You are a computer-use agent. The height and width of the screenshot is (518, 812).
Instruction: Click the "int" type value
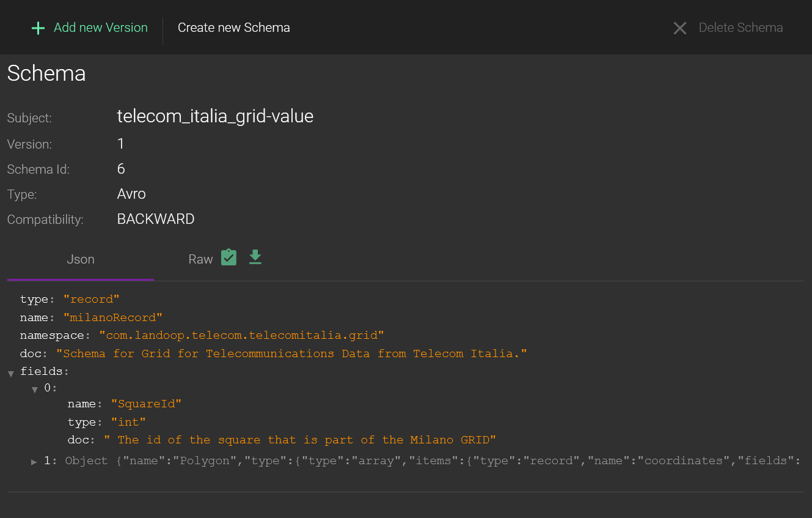pyautogui.click(x=128, y=422)
